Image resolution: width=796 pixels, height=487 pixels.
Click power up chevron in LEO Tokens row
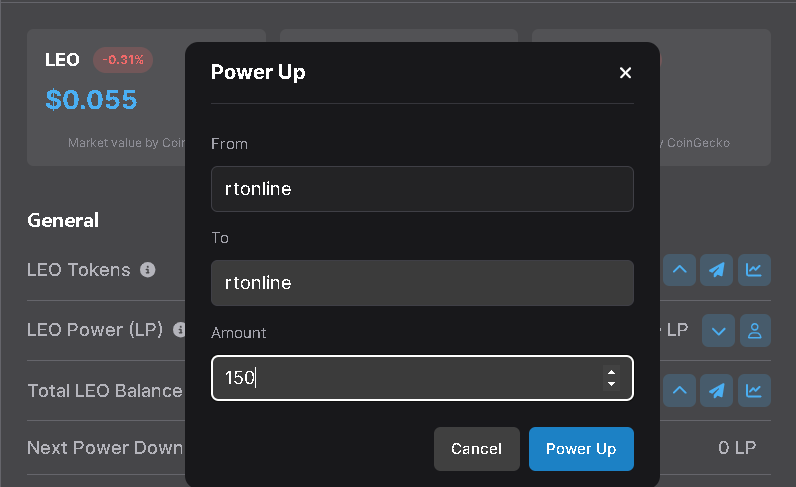click(679, 270)
